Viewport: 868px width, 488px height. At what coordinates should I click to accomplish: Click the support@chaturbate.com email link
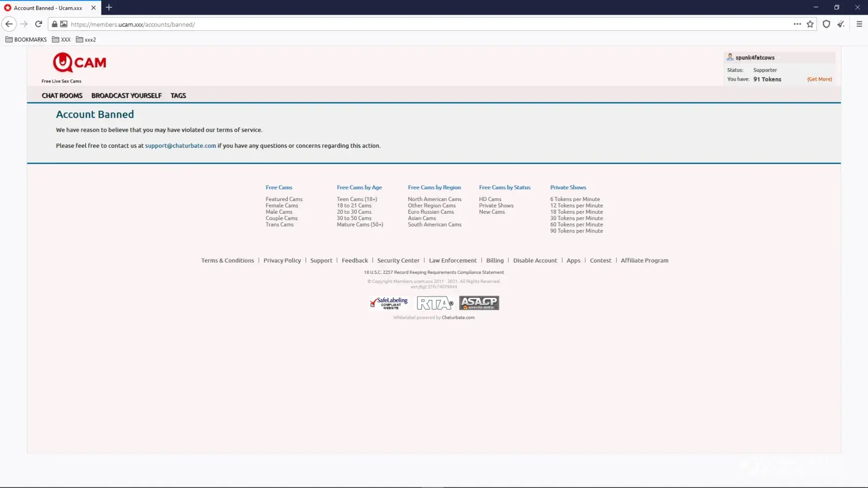tap(180, 145)
